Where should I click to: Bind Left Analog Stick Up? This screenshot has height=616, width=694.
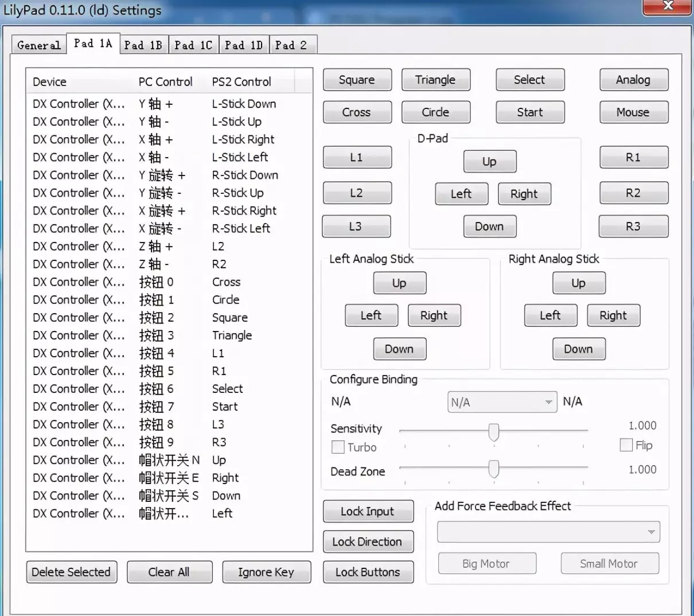pos(400,283)
